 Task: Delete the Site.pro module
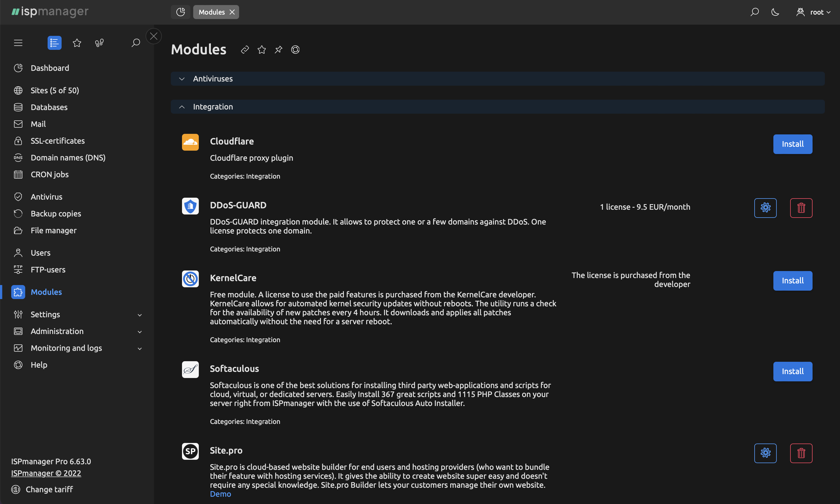(x=801, y=453)
